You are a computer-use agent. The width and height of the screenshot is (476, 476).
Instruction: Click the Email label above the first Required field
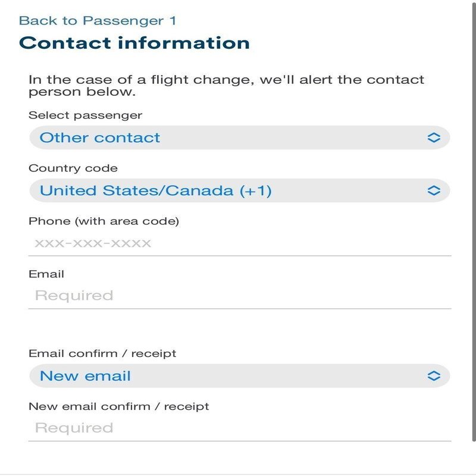[x=46, y=274]
